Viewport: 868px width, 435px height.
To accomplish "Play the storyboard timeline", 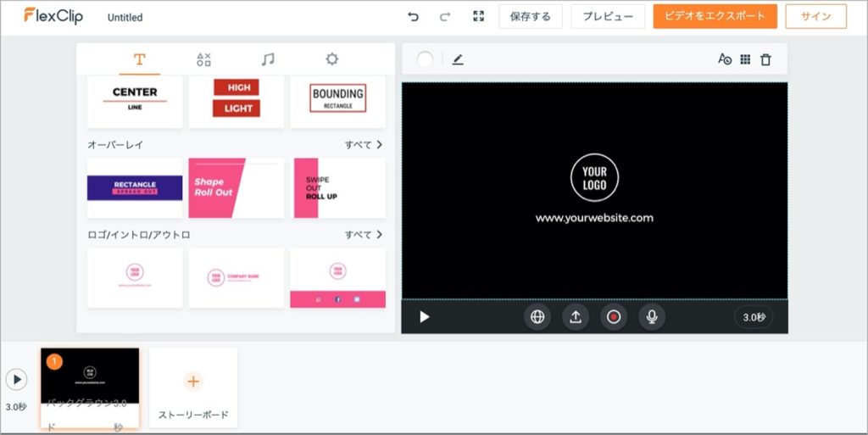I will pyautogui.click(x=17, y=380).
